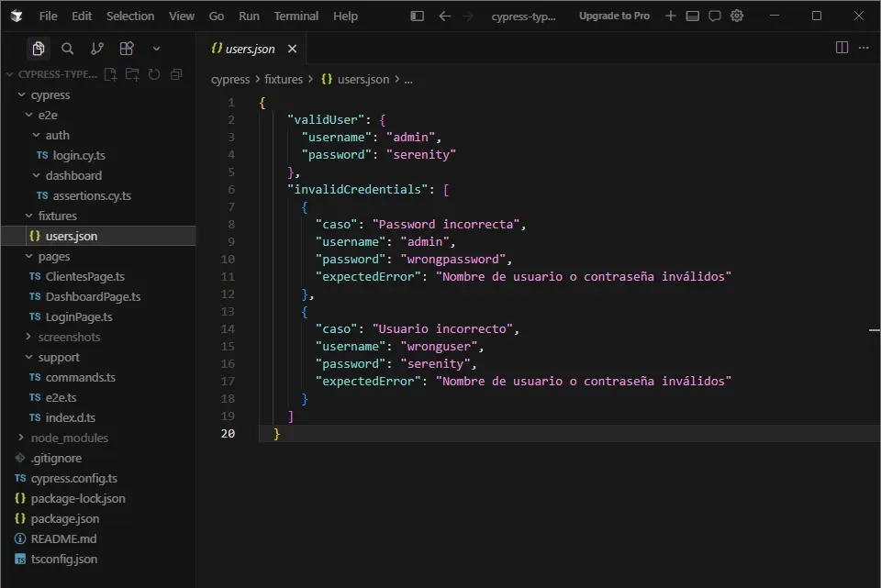Refresh the explorer file tree
The height and width of the screenshot is (588, 881).
(x=154, y=74)
